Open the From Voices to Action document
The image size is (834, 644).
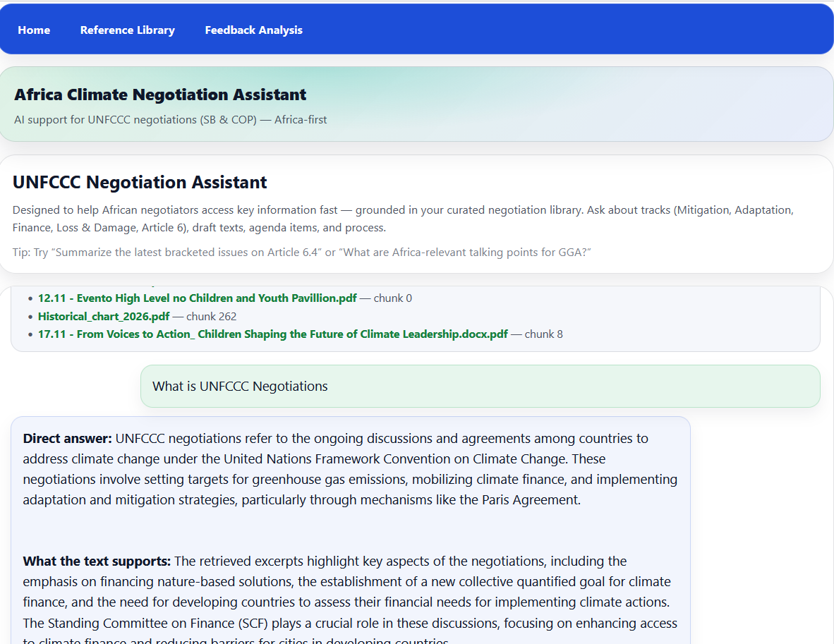coord(272,334)
